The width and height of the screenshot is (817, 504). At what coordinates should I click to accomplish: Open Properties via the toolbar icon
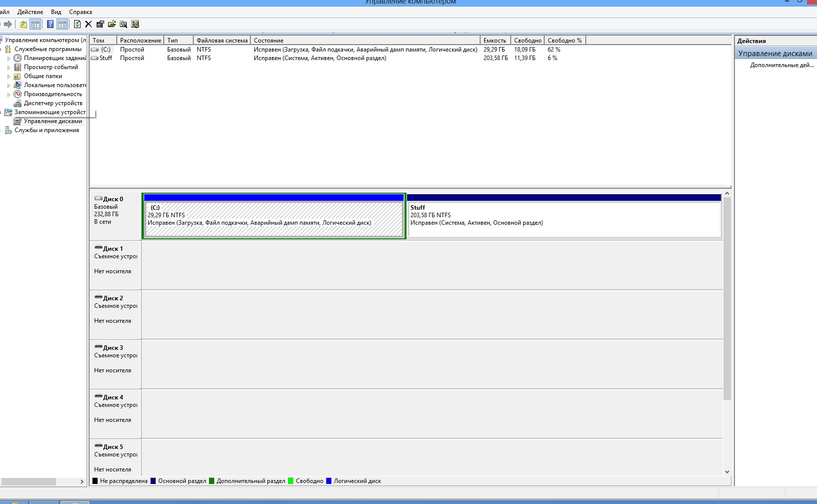tap(100, 24)
